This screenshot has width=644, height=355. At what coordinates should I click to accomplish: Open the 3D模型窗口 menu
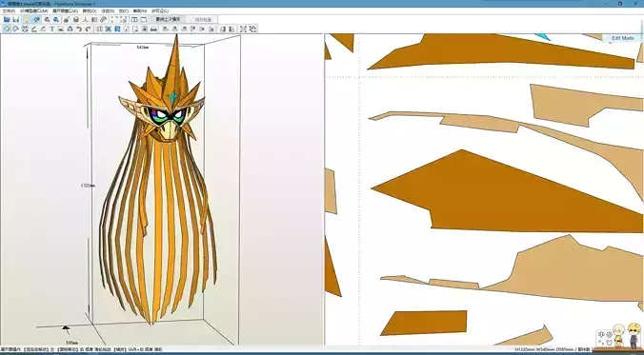pos(34,11)
